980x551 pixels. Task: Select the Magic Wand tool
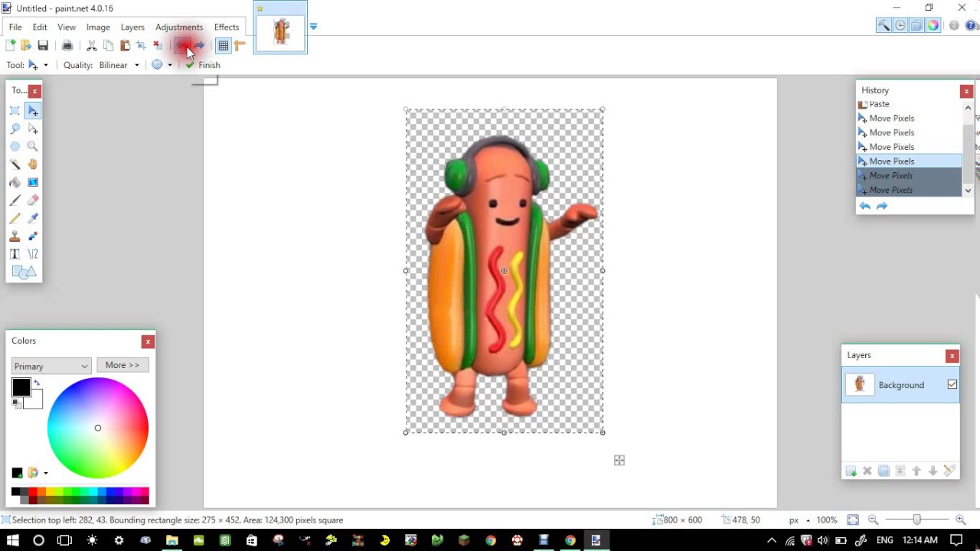click(15, 165)
